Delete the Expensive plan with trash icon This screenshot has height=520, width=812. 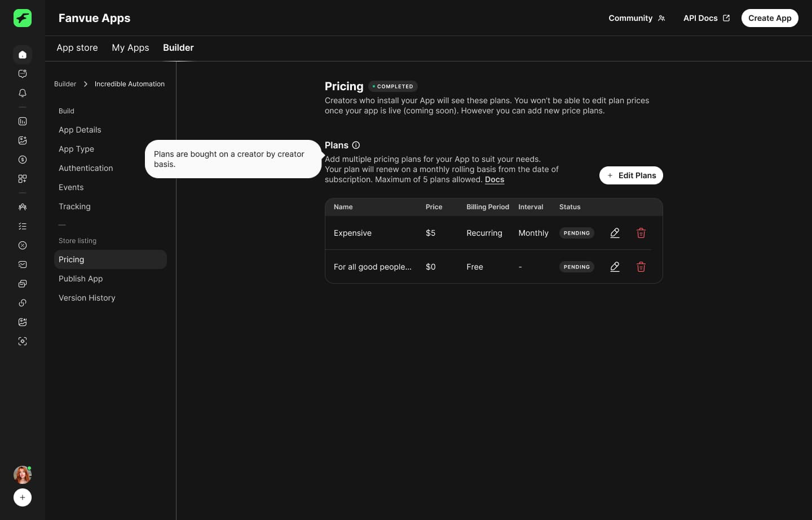coord(641,233)
